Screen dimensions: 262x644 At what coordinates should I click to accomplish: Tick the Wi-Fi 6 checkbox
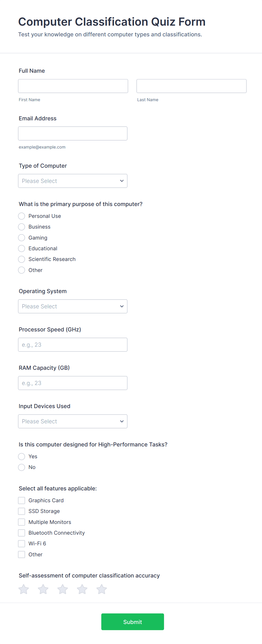[x=22, y=544]
